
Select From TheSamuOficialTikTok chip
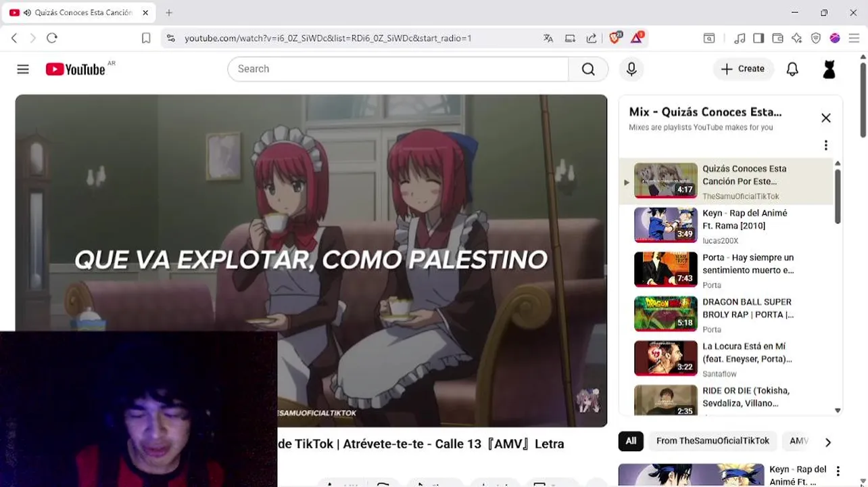[713, 441]
